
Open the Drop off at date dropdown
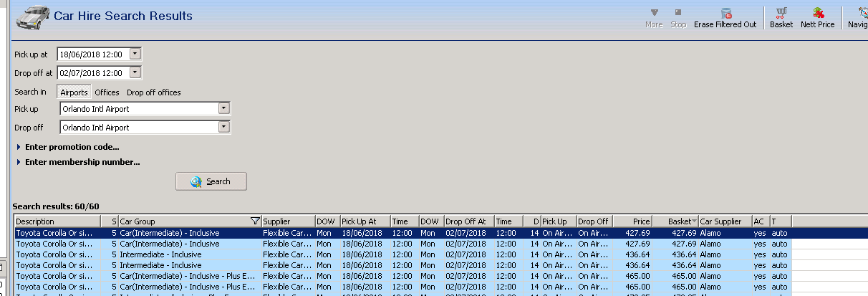click(136, 72)
